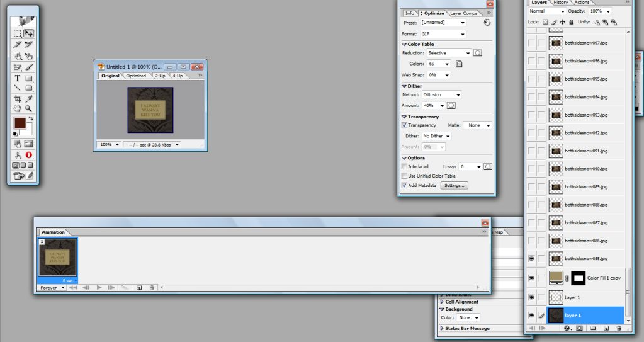Select the Eyedropper tool
The width and height of the screenshot is (644, 342).
(x=29, y=99)
